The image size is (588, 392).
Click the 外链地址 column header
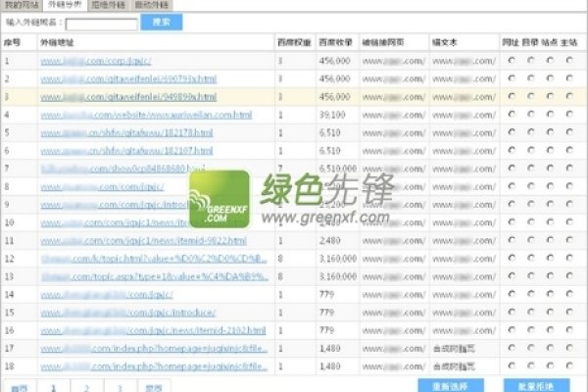pos(57,43)
